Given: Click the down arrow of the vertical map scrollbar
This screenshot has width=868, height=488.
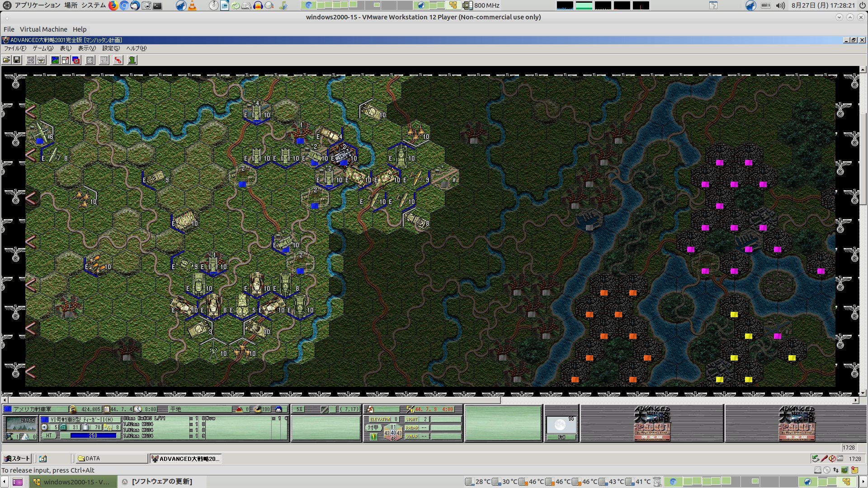Looking at the screenshot, I should [x=863, y=393].
